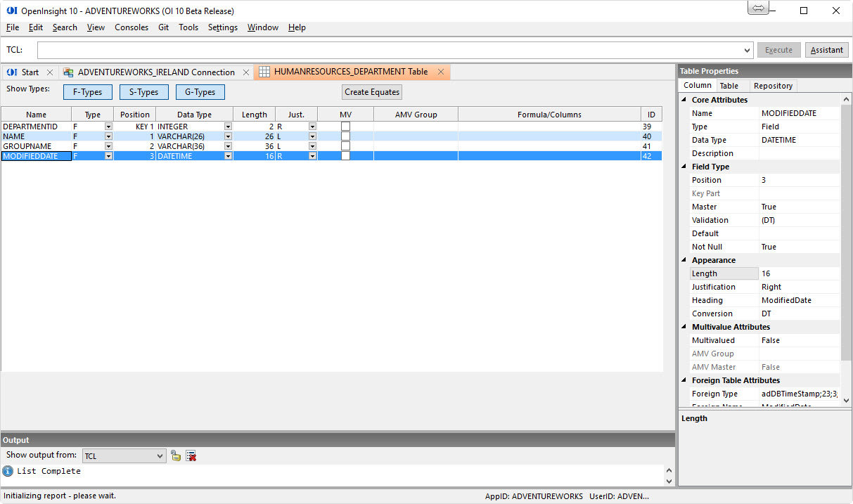Click the Execute button
Screen dimensions: 853x504
tap(778, 50)
